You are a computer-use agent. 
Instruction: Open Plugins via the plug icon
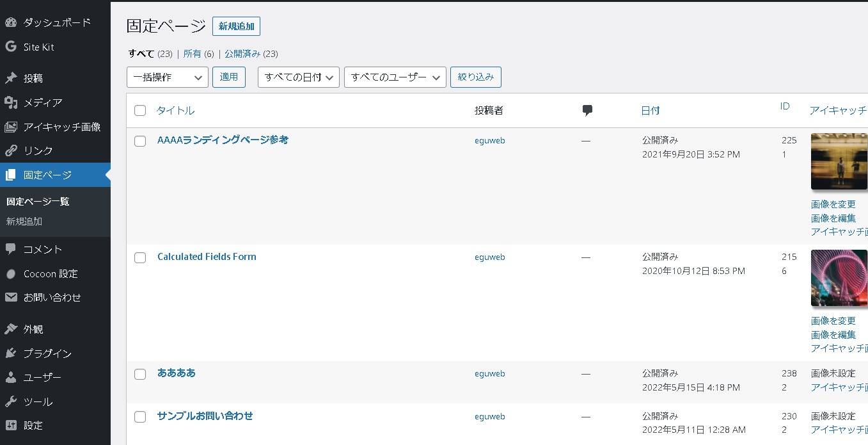[x=11, y=353]
